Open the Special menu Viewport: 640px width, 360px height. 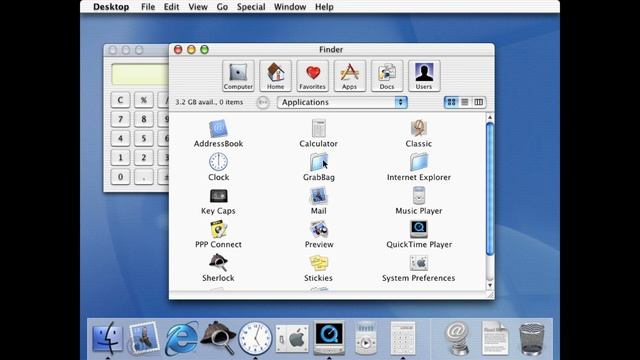251,7
